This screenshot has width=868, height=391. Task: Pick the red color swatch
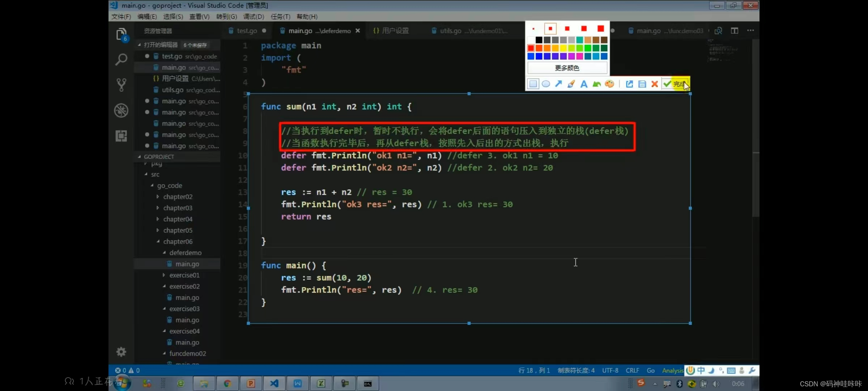[x=531, y=48]
